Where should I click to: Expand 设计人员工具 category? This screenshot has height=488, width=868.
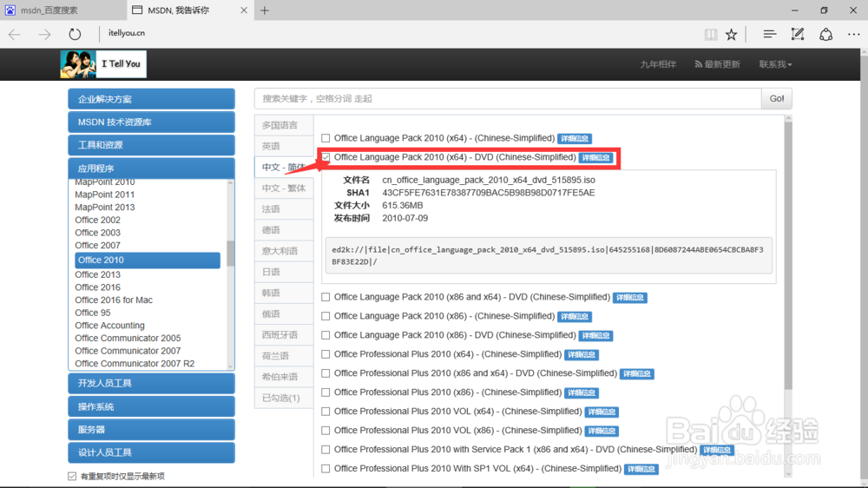click(x=151, y=452)
